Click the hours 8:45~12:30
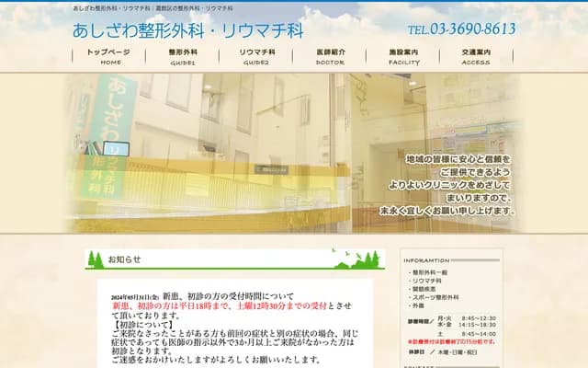 [479, 318]
